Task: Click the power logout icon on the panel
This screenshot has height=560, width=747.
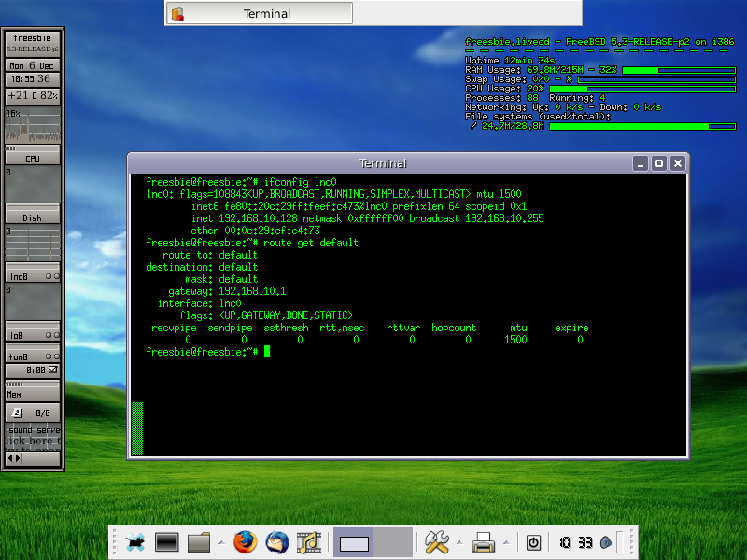Action: [x=533, y=542]
